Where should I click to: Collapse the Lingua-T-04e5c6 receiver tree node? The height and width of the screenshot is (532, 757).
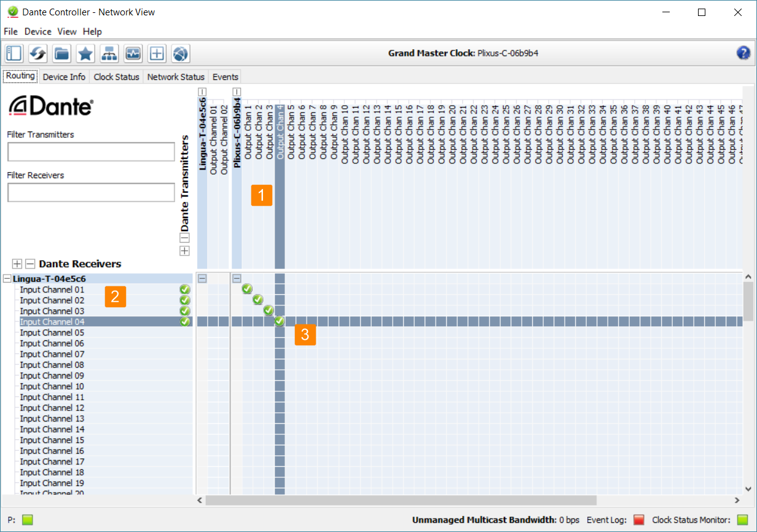tap(7, 279)
